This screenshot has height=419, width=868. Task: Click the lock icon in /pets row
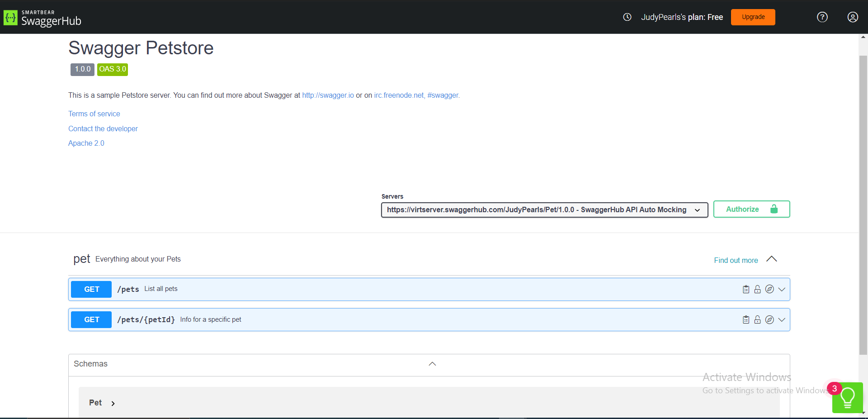(758, 290)
